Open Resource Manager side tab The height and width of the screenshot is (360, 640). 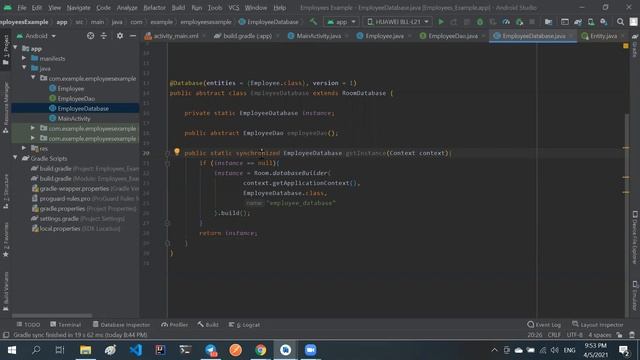6,107
